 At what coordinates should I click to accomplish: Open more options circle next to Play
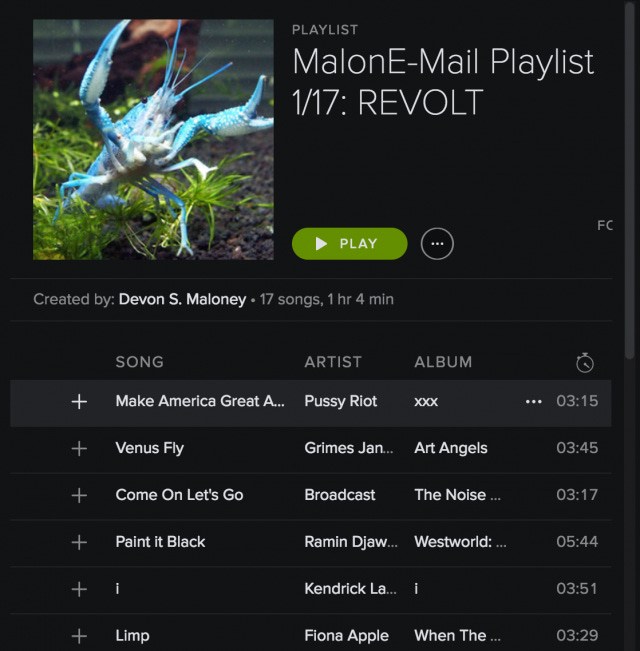437,244
